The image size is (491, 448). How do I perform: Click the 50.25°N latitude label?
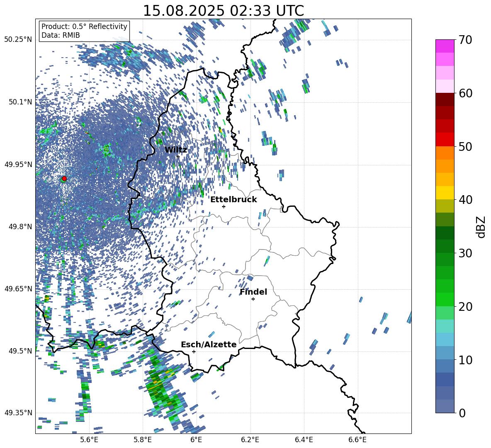[x=18, y=40]
